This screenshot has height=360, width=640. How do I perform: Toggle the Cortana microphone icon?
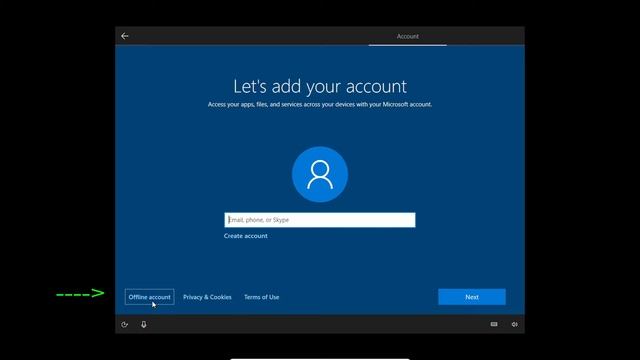(x=144, y=324)
